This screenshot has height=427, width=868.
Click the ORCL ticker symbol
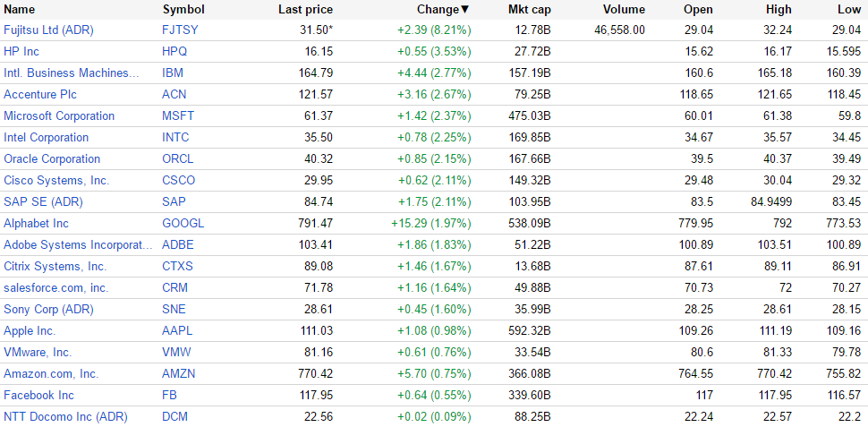(177, 158)
